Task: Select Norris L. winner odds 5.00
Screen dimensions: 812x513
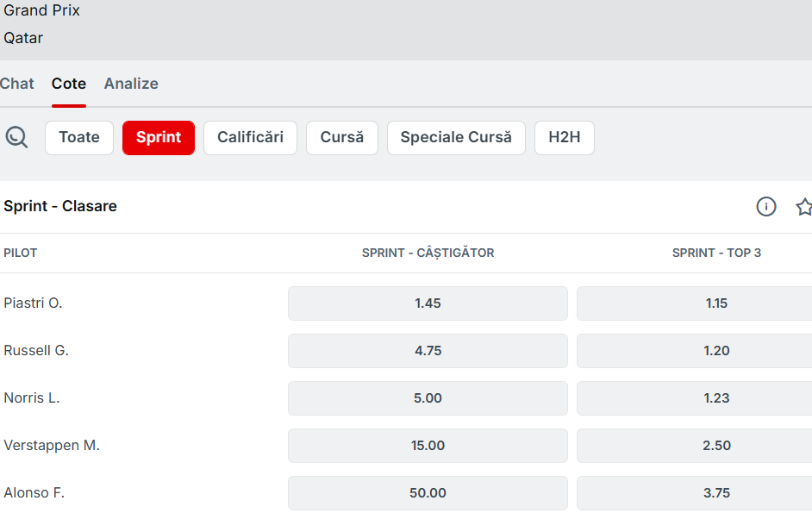Action: (x=428, y=398)
